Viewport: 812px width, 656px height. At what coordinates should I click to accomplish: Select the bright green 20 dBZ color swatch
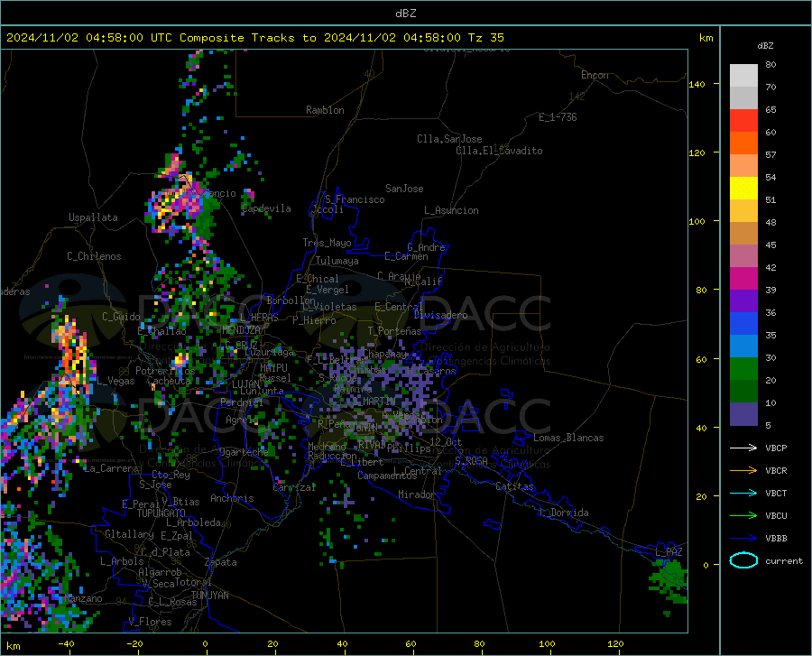click(743, 369)
